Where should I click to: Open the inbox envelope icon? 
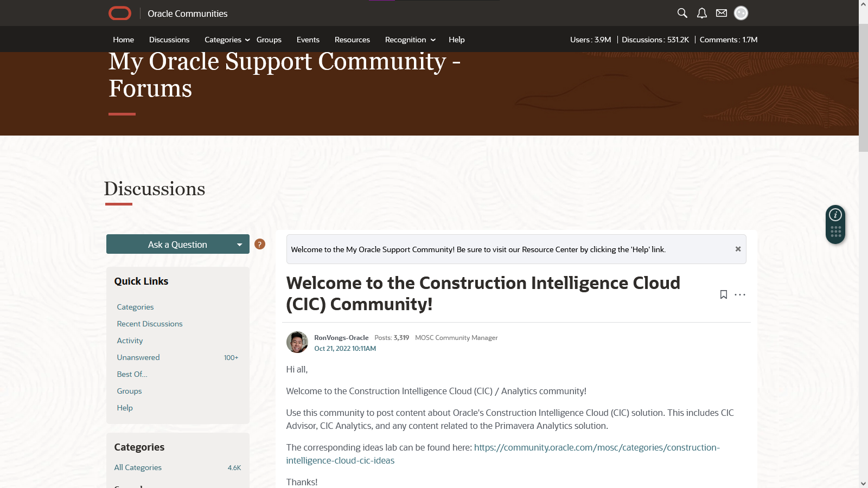click(722, 13)
